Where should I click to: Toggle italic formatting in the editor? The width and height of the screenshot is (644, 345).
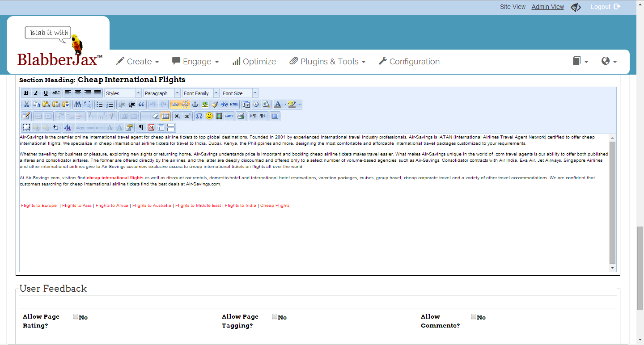coord(36,93)
